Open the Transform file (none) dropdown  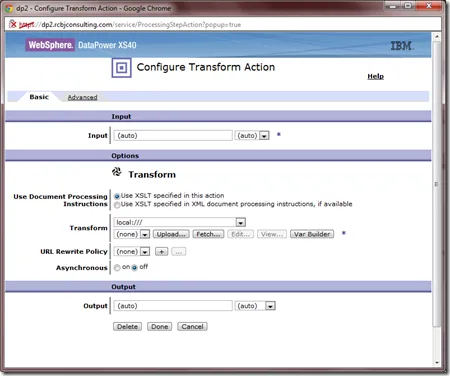tap(132, 234)
